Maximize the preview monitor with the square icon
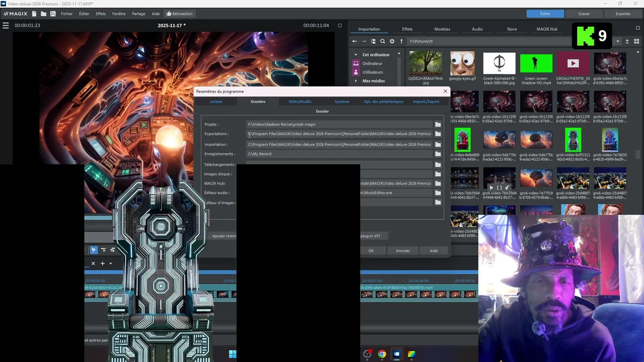644x362 pixels. click(340, 25)
